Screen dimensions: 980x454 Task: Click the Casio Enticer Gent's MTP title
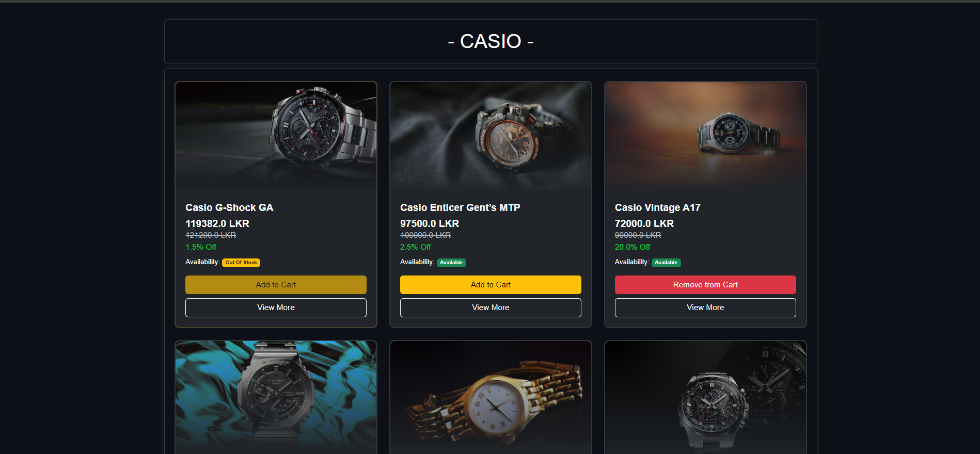[x=460, y=207]
